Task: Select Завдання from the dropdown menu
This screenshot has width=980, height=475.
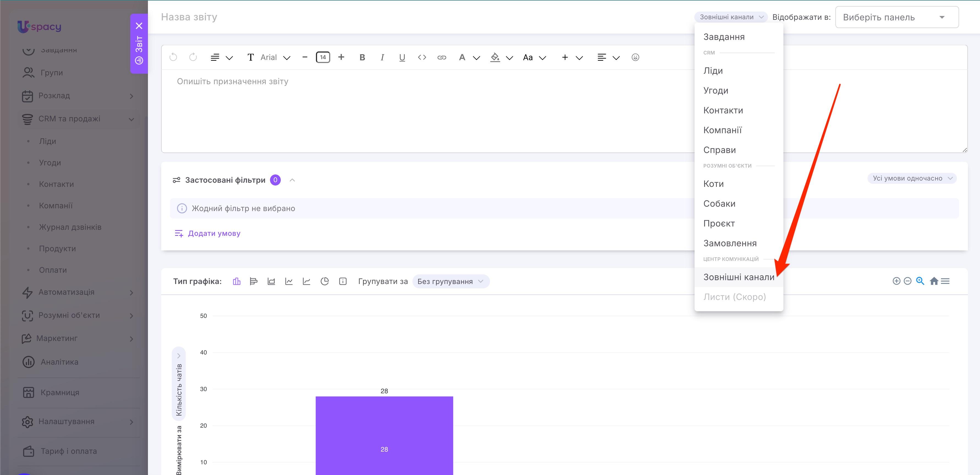Action: pos(738,37)
